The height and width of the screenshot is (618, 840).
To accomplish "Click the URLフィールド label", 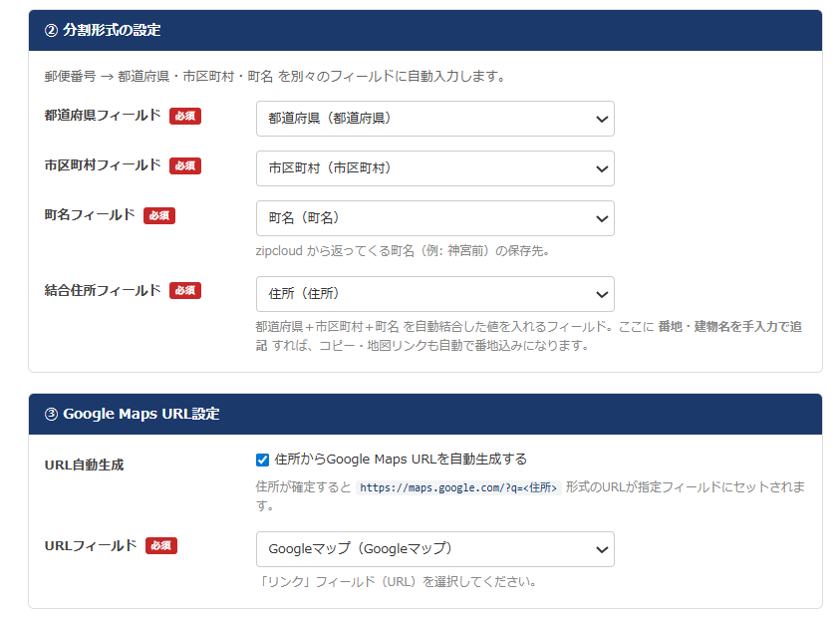I will tap(91, 545).
